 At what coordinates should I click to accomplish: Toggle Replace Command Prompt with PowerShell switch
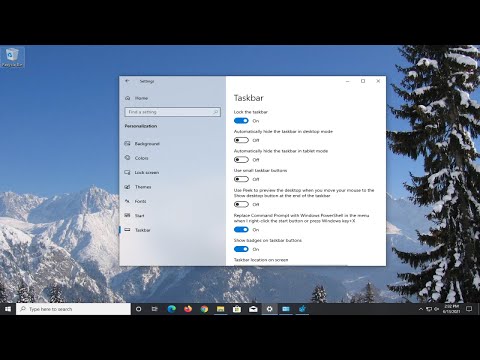coord(241,230)
